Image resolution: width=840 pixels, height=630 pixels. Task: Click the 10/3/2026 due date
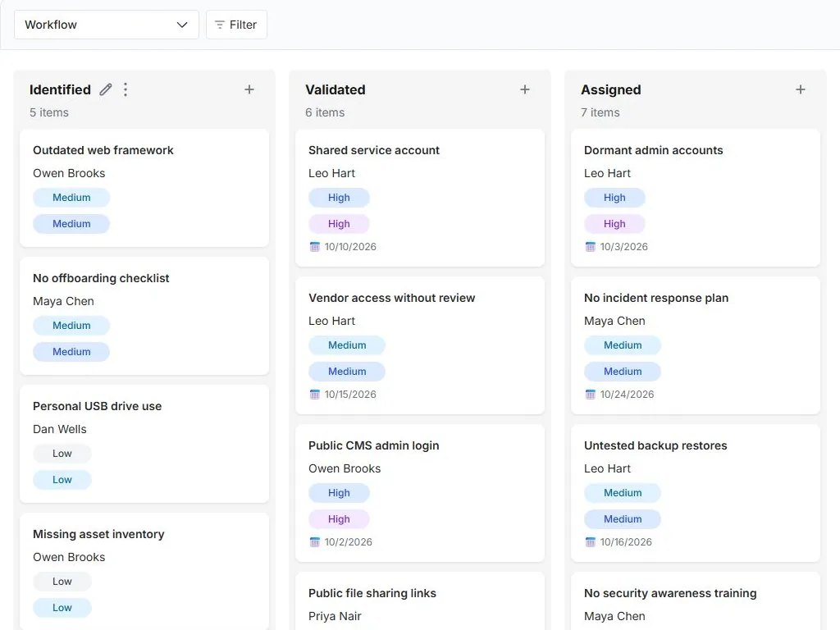click(623, 246)
